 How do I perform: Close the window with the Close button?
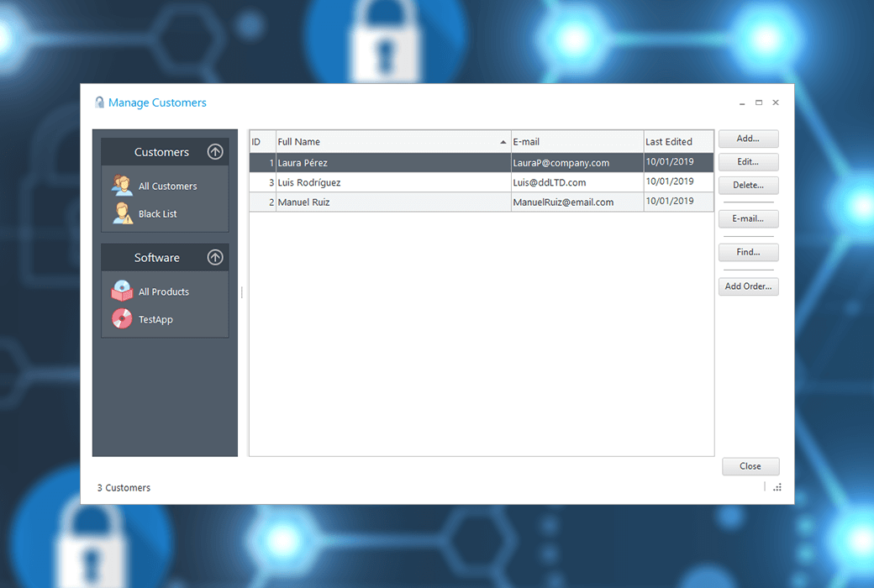tap(750, 466)
